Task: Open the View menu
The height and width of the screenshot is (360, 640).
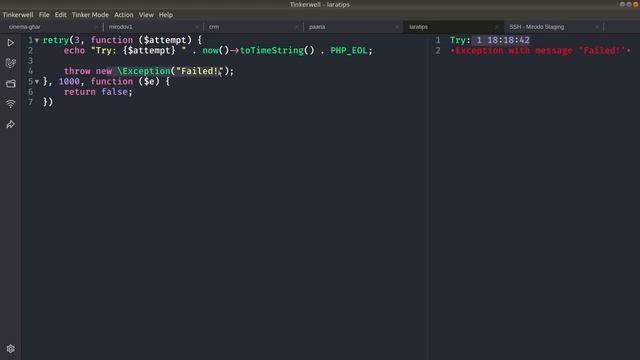Action: [x=146, y=15]
